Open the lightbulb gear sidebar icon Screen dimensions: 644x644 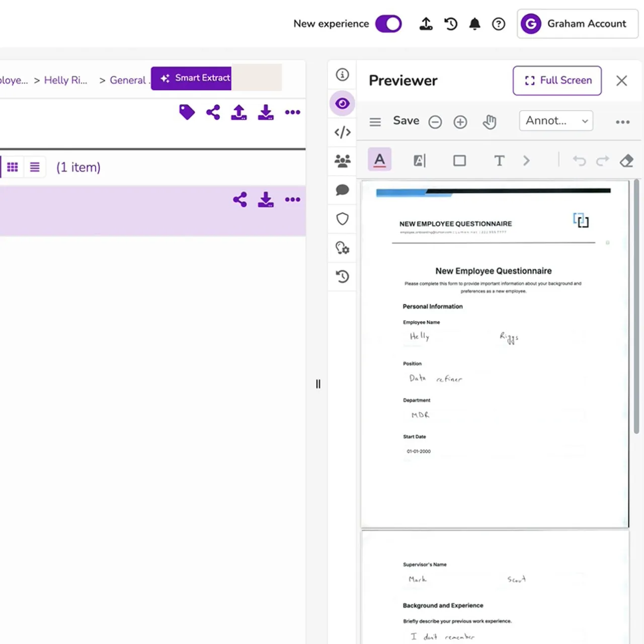point(342,248)
